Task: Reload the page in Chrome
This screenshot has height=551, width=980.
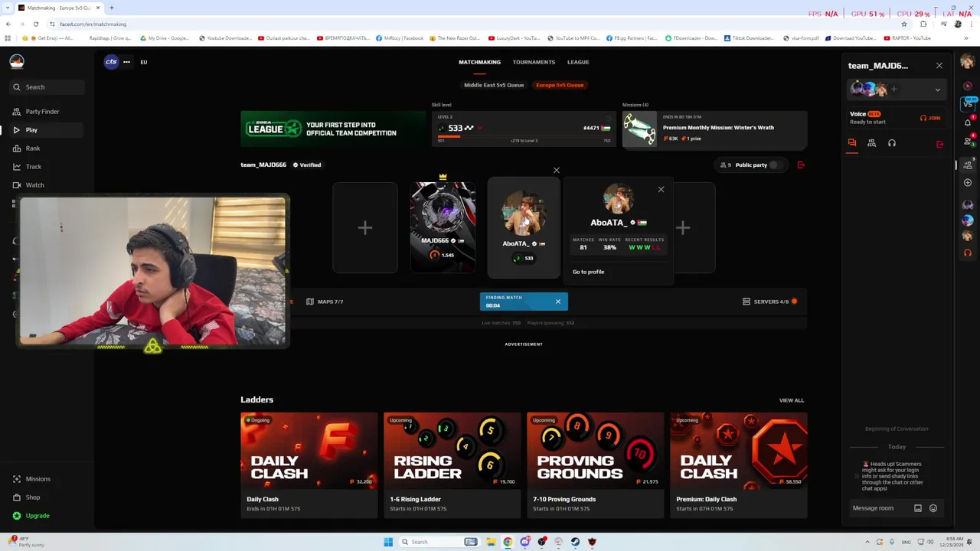Action: click(x=35, y=24)
